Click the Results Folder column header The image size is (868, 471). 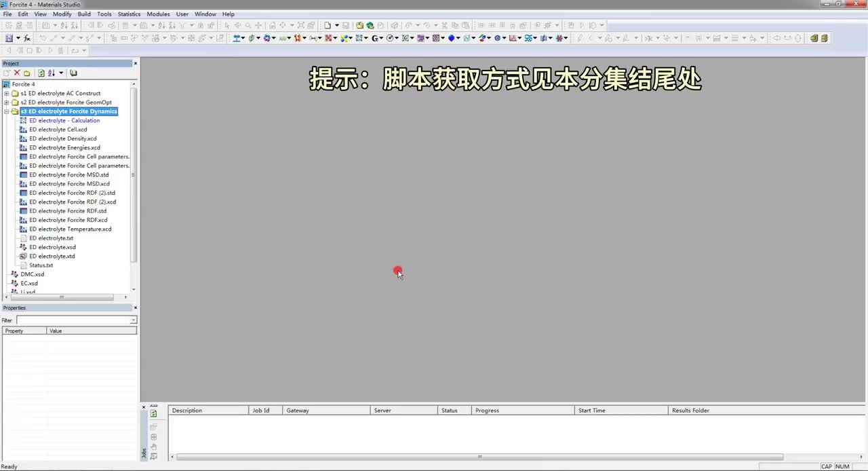(766, 410)
